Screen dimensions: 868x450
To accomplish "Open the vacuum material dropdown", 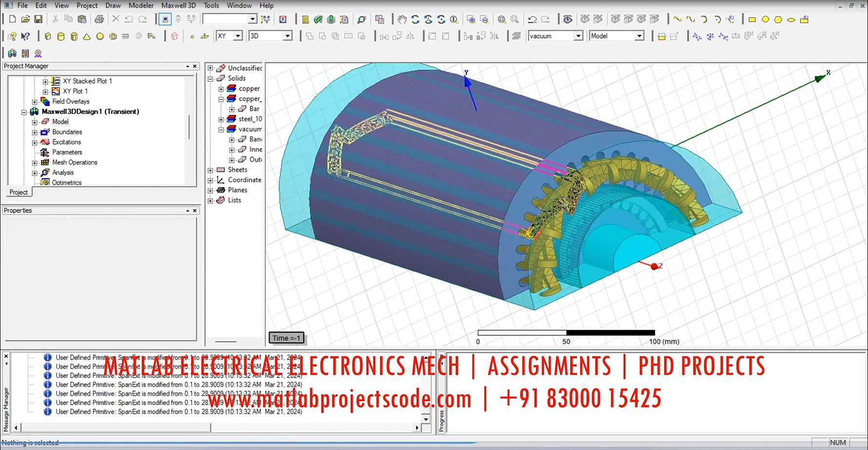I will click(578, 36).
